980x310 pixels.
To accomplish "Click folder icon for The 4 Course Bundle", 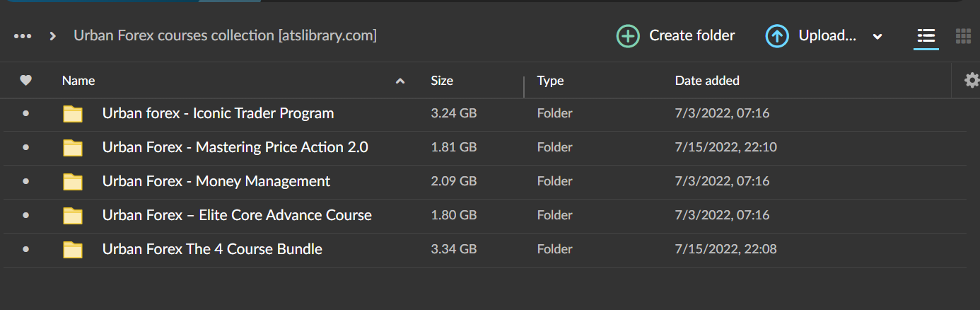I will [x=73, y=250].
